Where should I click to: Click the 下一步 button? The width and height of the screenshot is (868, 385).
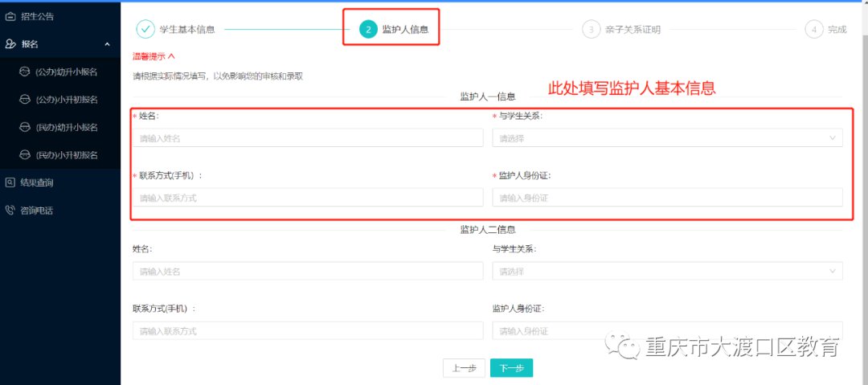(x=511, y=368)
